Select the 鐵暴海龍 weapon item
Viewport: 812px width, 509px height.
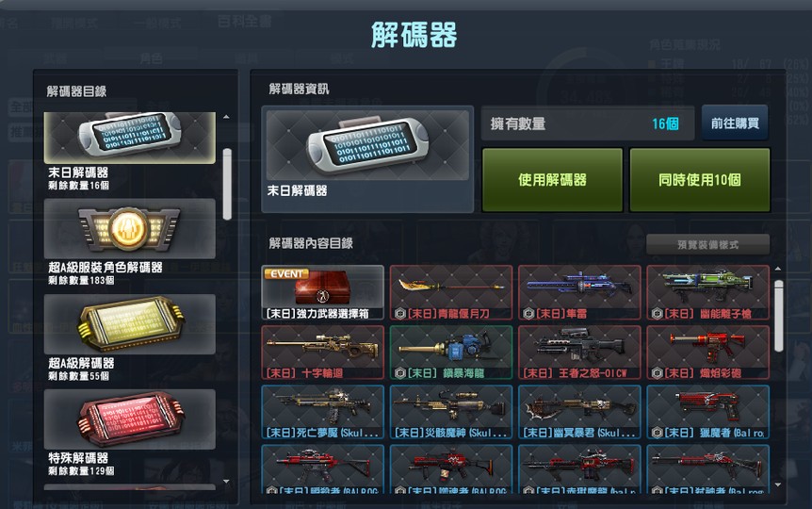[451, 353]
